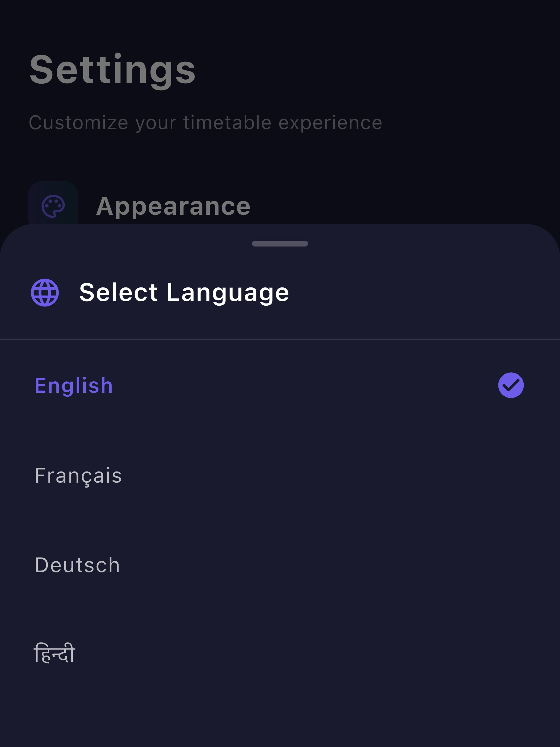Screen dimensions: 560x747
Task: Pick हिन्दी as the app language
Action: (55, 653)
